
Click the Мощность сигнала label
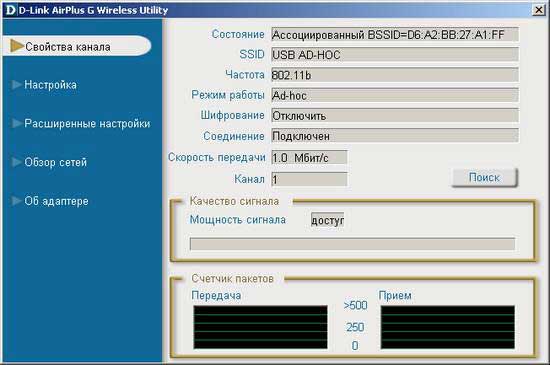(238, 219)
